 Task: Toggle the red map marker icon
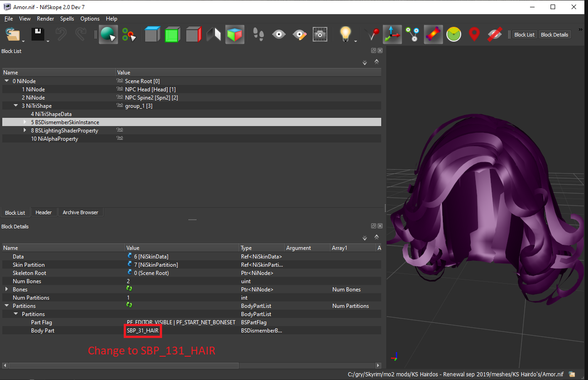474,35
